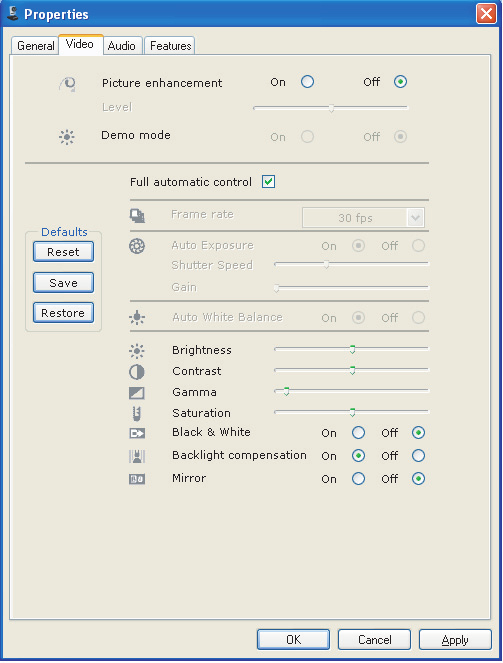The image size is (503, 663).
Task: Click the Restore defaults button
Action: tap(63, 313)
